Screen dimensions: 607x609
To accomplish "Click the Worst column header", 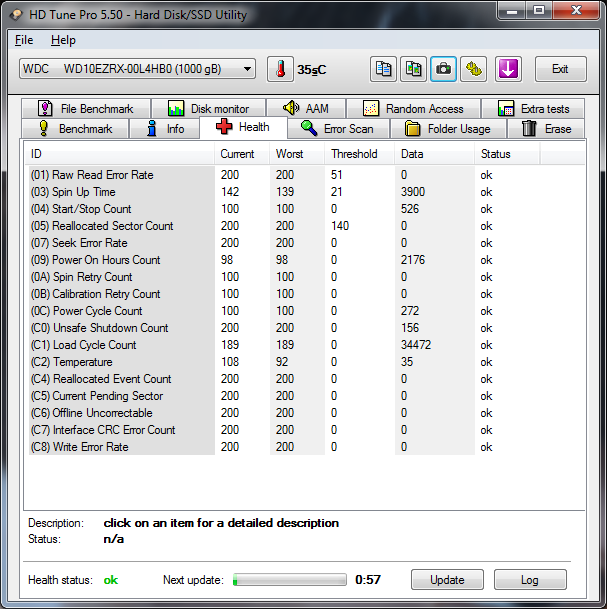I will pyautogui.click(x=297, y=154).
